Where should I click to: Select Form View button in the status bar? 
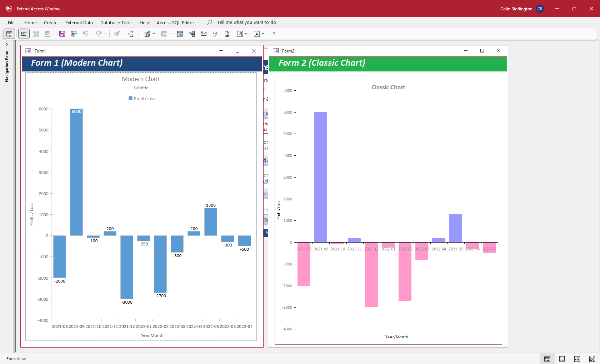pos(547,359)
